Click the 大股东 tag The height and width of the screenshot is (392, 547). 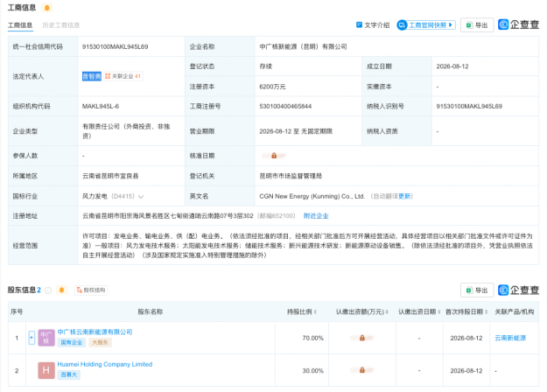coord(100,342)
